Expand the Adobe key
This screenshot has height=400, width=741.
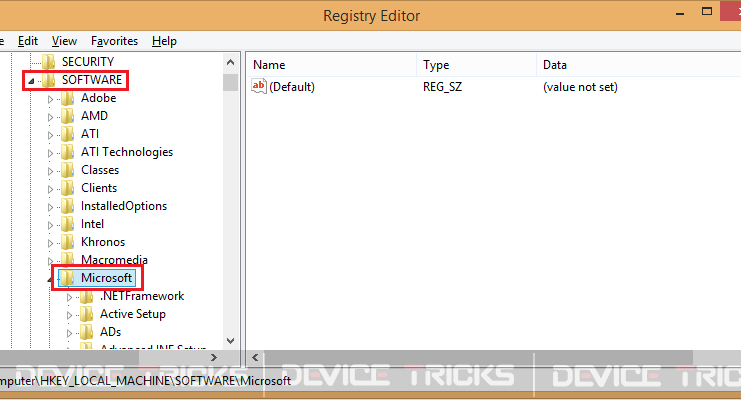tap(50, 99)
